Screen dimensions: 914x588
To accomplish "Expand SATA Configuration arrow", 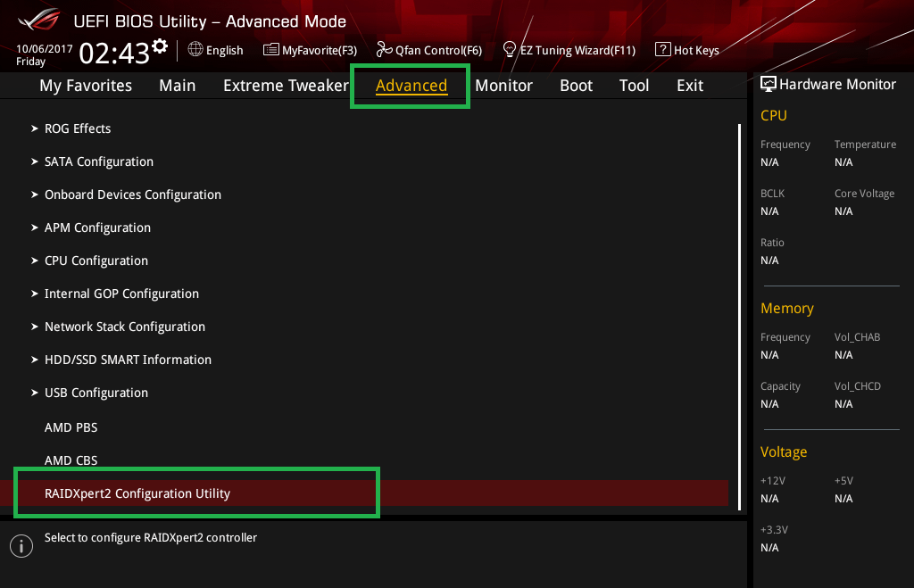I will pos(35,161).
